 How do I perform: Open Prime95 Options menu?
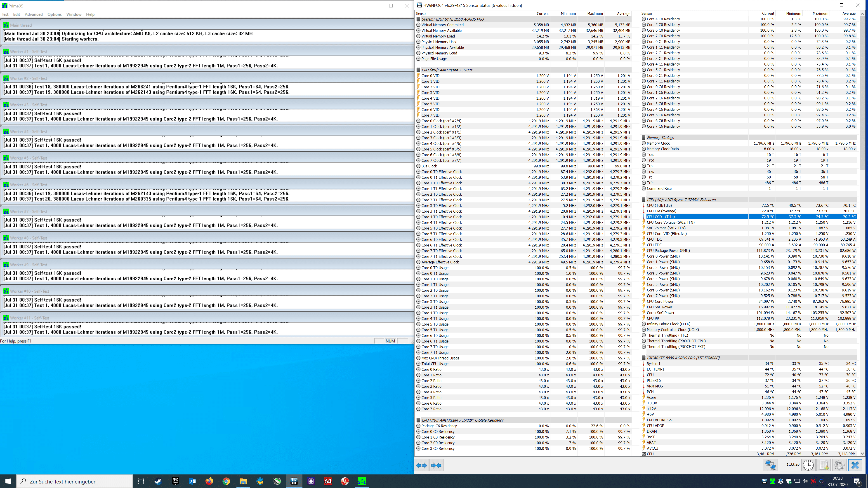[54, 14]
